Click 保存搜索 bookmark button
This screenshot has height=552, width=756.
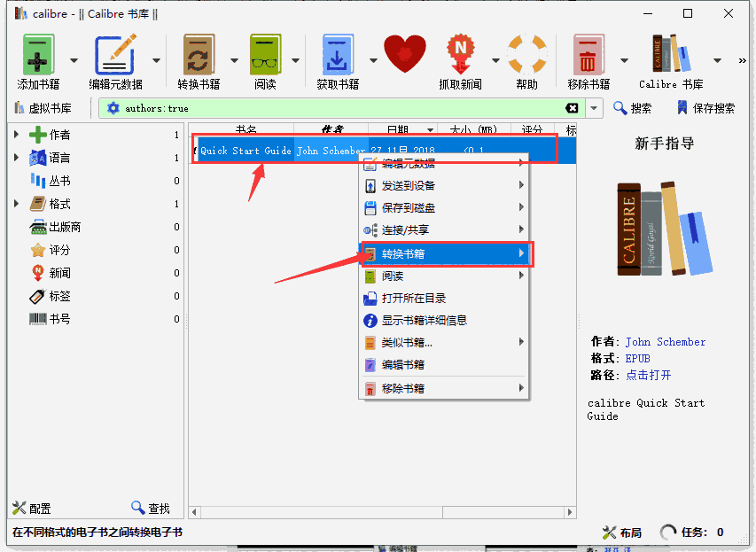pos(706,108)
